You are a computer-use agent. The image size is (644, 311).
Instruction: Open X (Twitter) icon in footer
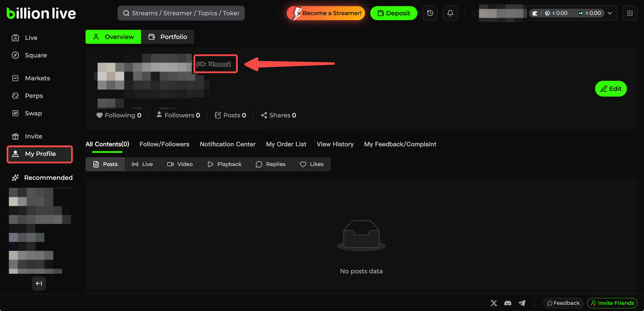[x=494, y=303]
